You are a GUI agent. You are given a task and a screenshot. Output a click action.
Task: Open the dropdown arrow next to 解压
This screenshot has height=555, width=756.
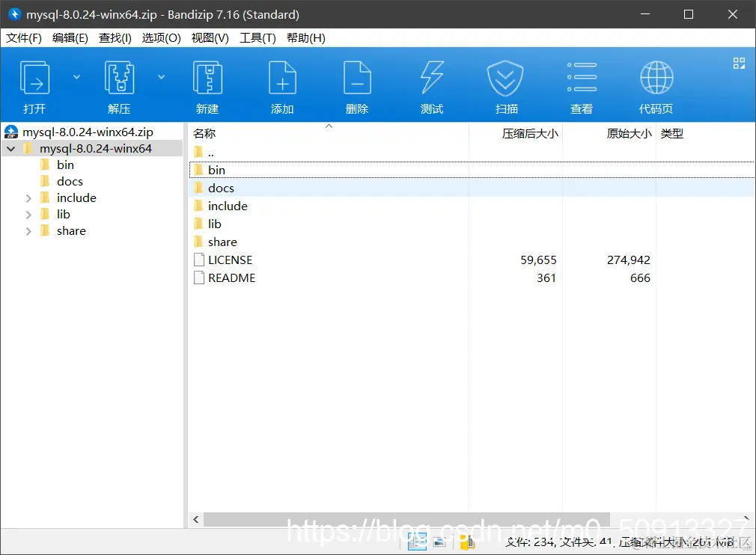[x=161, y=77]
